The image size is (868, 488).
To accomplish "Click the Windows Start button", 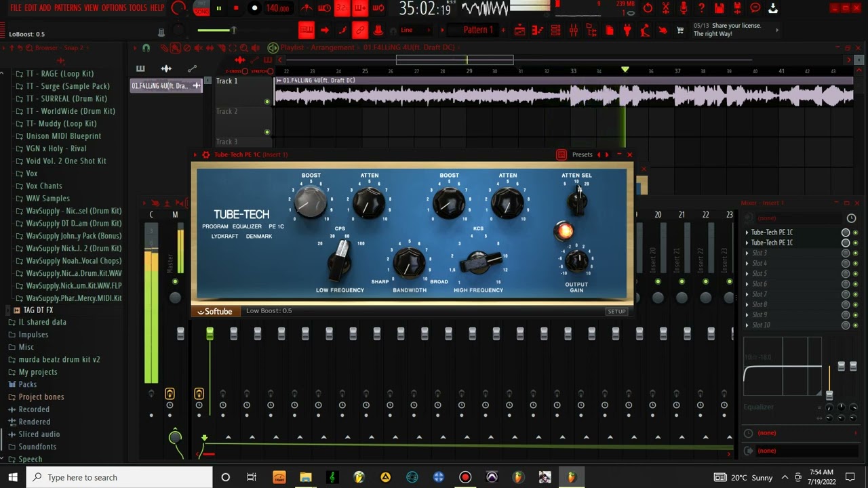I will click(x=13, y=477).
